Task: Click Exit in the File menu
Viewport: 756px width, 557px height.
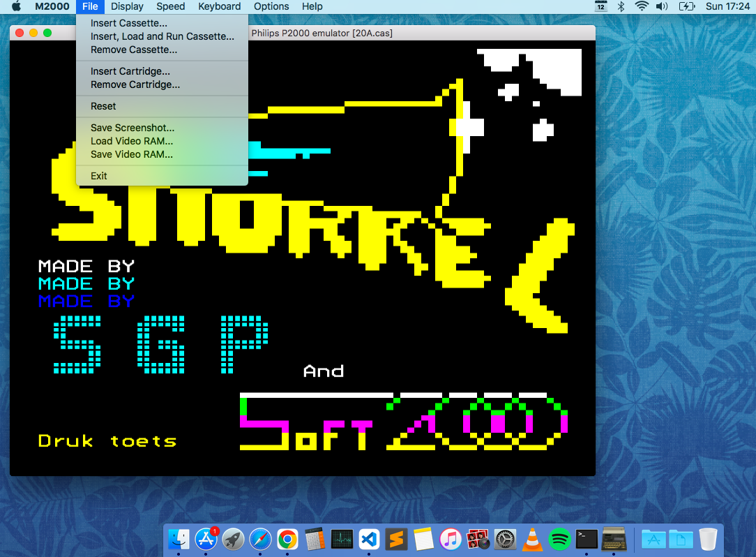Action: coord(162,176)
